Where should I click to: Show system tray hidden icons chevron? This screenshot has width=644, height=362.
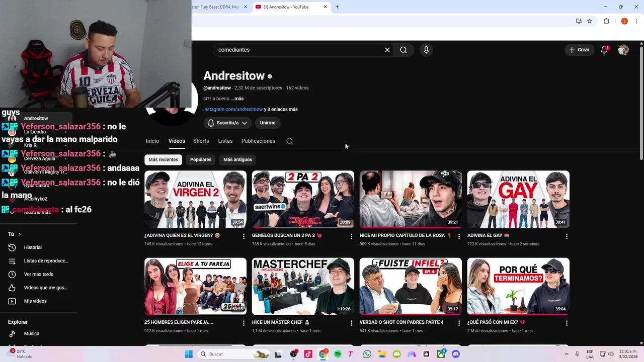567,354
